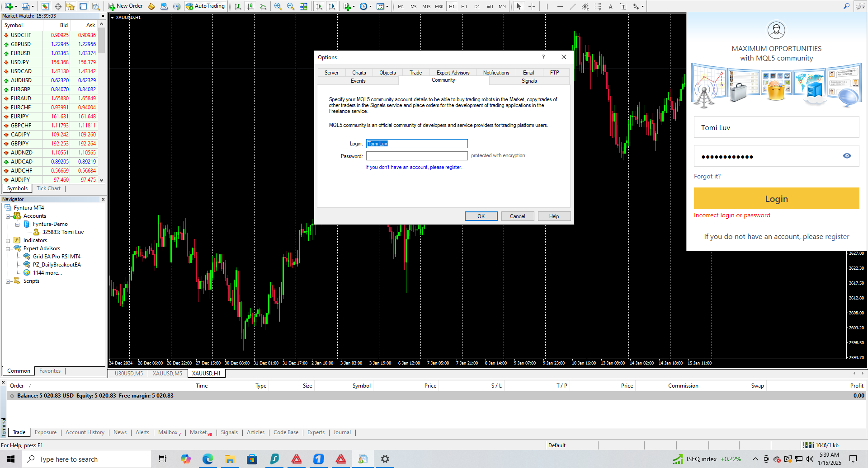Open the New Chart toolbar button

(x=9, y=6)
